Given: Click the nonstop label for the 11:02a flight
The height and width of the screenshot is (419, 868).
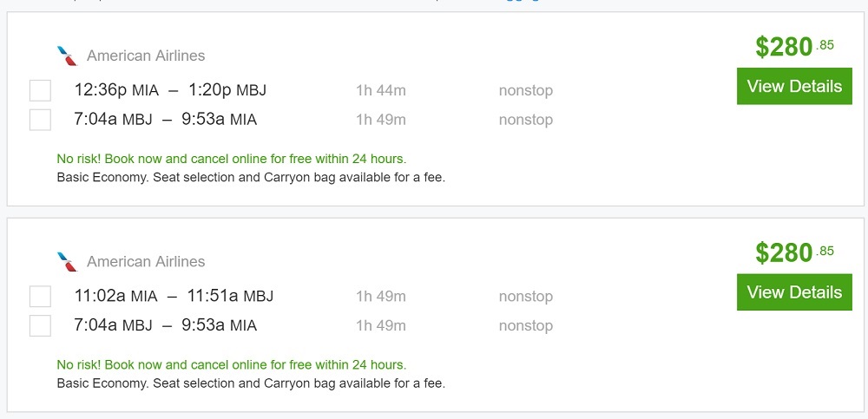Looking at the screenshot, I should [x=525, y=297].
